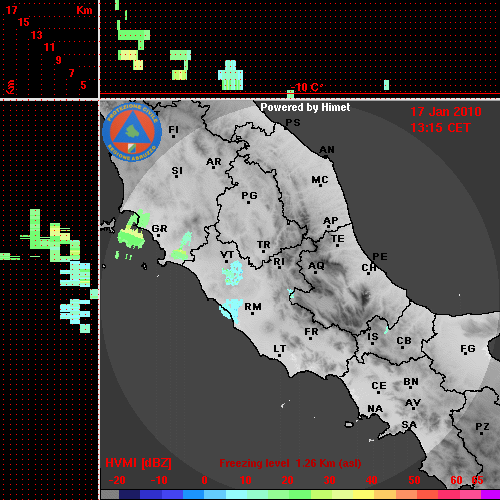This screenshot has height=500, width=500.
Task: Click the AP city label
Action: pyautogui.click(x=331, y=221)
